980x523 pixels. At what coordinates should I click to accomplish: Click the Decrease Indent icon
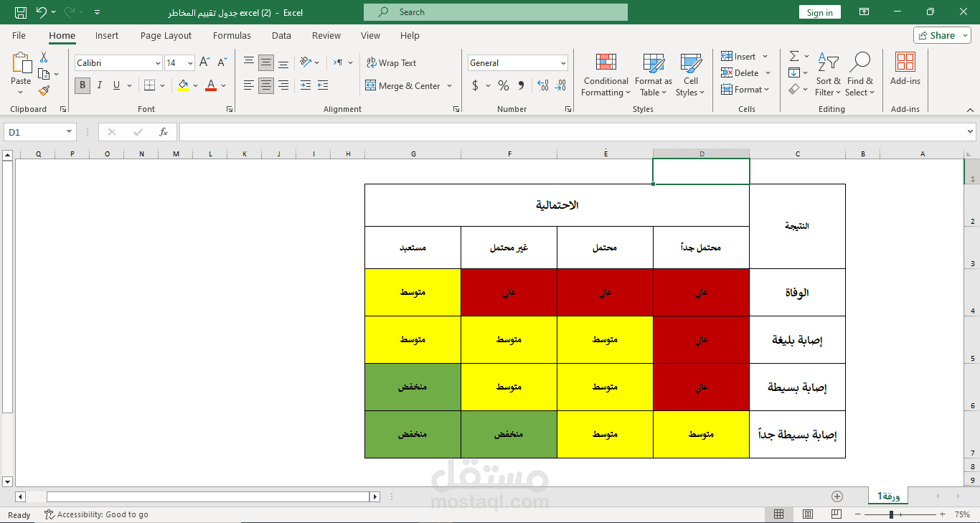coord(306,85)
